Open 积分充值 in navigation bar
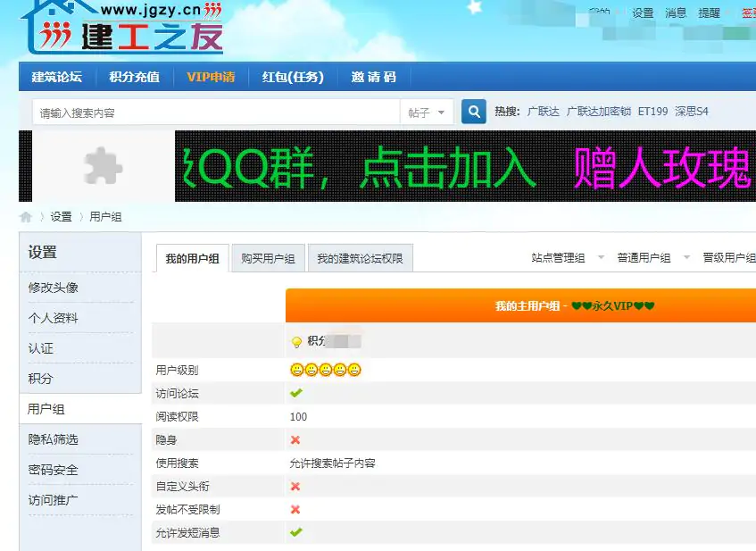756x551 pixels. pos(134,77)
